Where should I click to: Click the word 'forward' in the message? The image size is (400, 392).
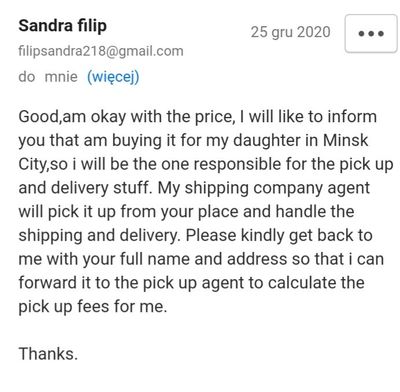click(x=48, y=283)
